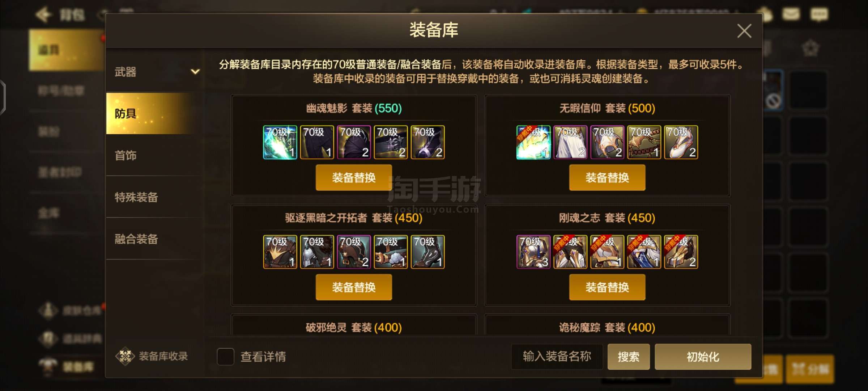868x391 pixels.
Task: Expand the 武器 category chevron
Action: 195,72
